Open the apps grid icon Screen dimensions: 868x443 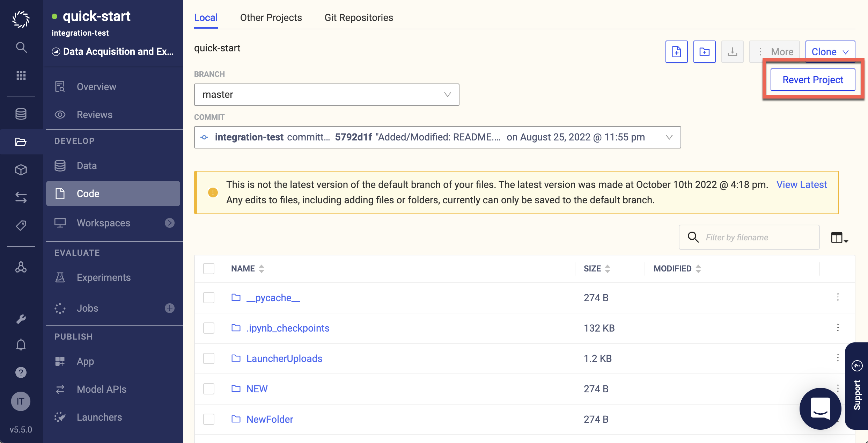[x=21, y=75]
